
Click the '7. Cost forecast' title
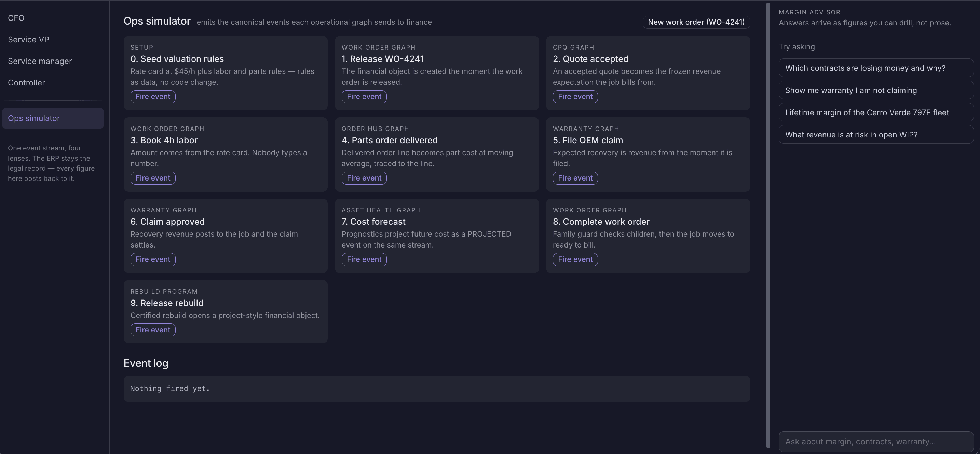point(373,222)
